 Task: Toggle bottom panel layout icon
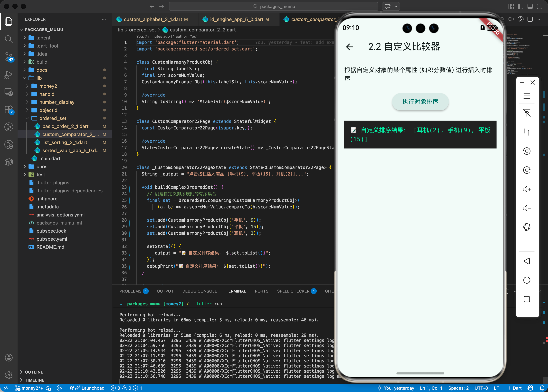(x=530, y=7)
